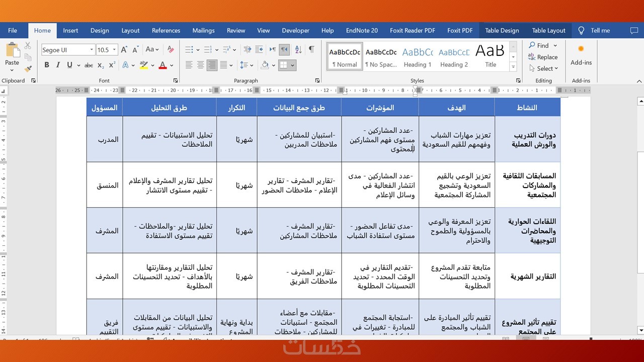
Task: Expand the Select dropdown in Editing
Action: 556,69
